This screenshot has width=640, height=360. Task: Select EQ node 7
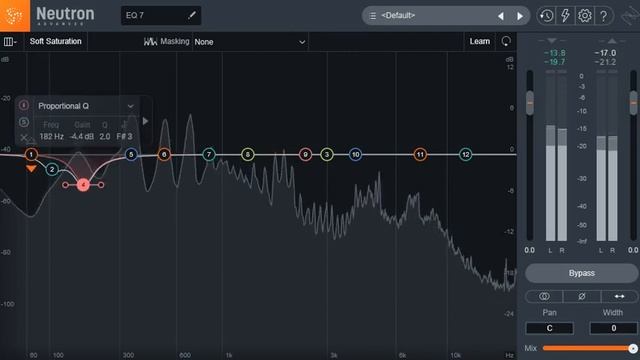[x=209, y=154]
